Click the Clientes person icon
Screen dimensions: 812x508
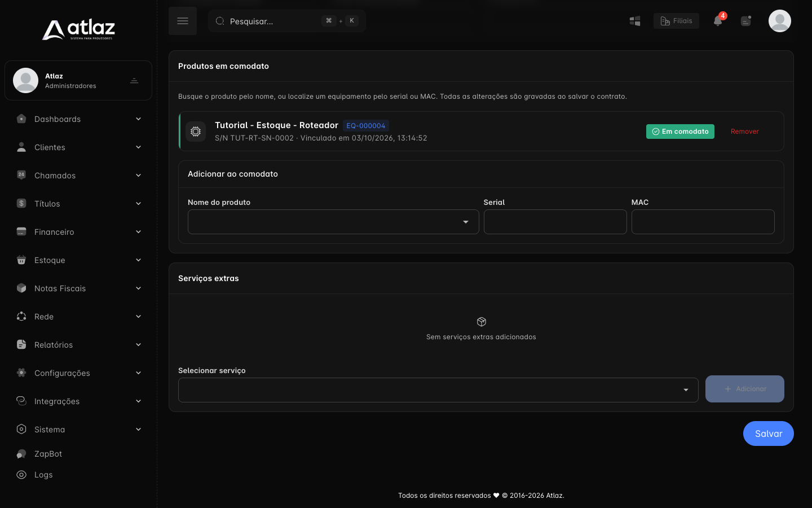(21, 147)
